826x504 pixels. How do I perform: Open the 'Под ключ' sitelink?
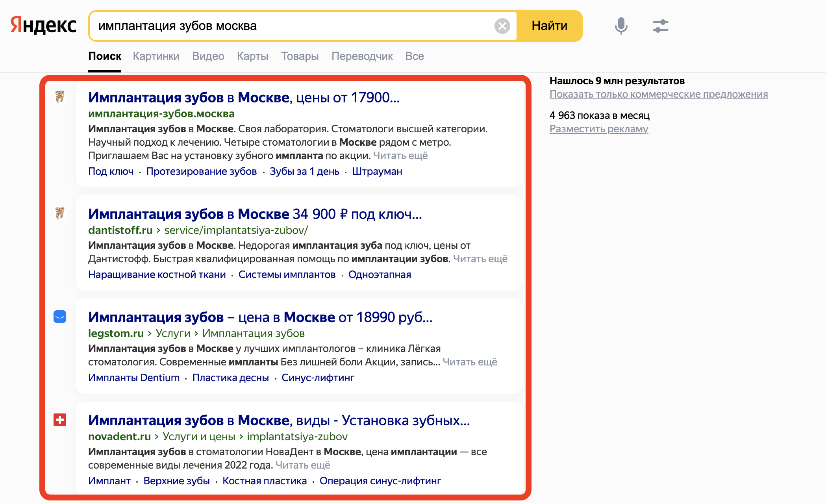[x=111, y=171]
